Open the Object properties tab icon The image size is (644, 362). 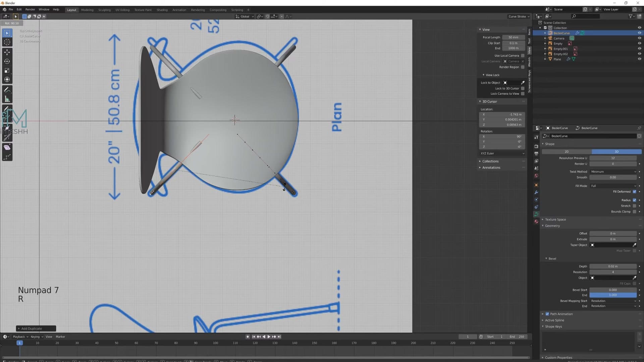[x=536, y=185]
